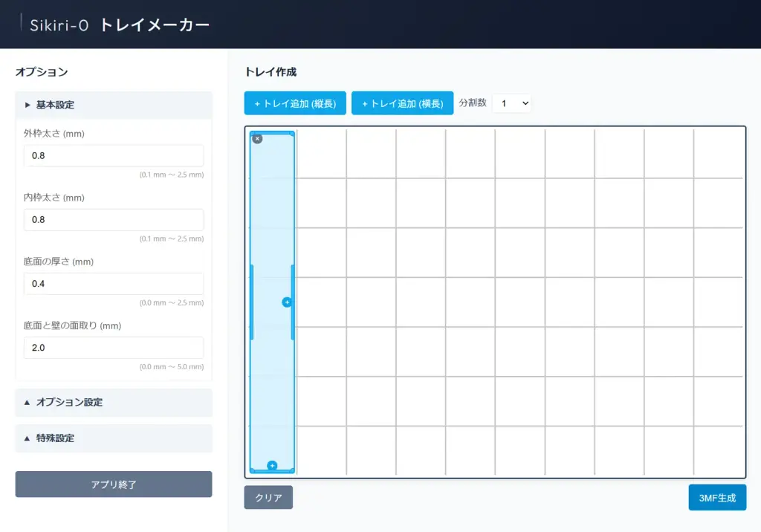The width and height of the screenshot is (761, 532).
Task: Click the plus icon at tray's bottom edge
Action: pos(272,466)
